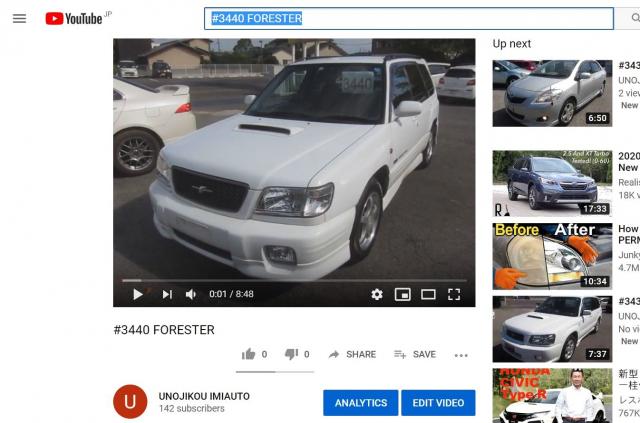Select the search box with #3440 FORESTER
The image size is (640, 423).
click(x=409, y=18)
